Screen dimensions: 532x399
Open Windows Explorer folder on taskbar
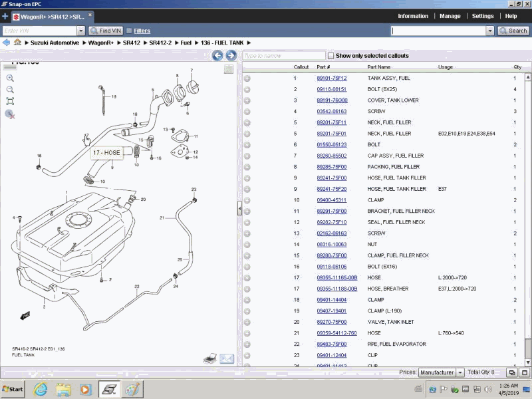click(x=63, y=389)
